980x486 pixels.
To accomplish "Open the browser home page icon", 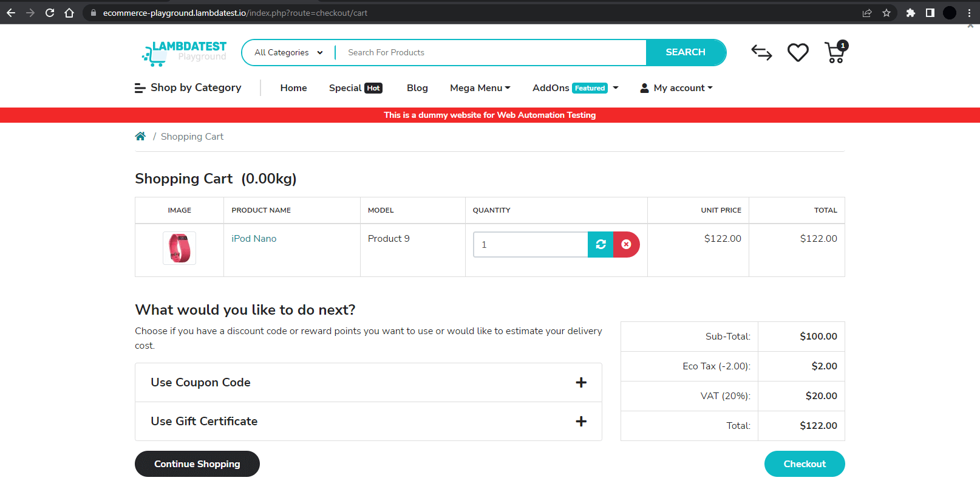I will coord(69,13).
